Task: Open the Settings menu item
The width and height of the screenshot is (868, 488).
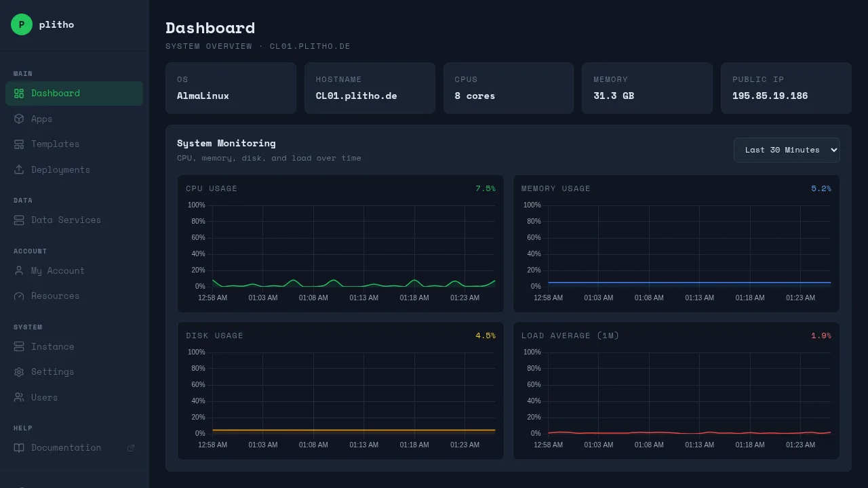Action: [74, 372]
